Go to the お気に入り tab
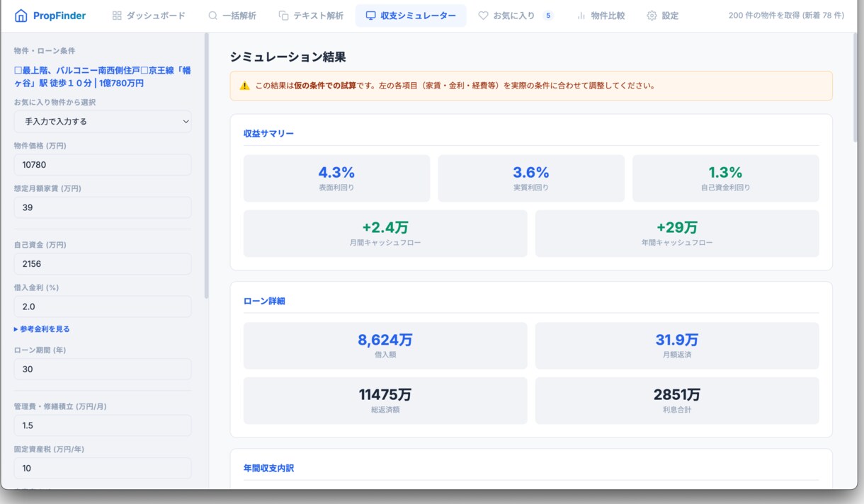 click(516, 16)
